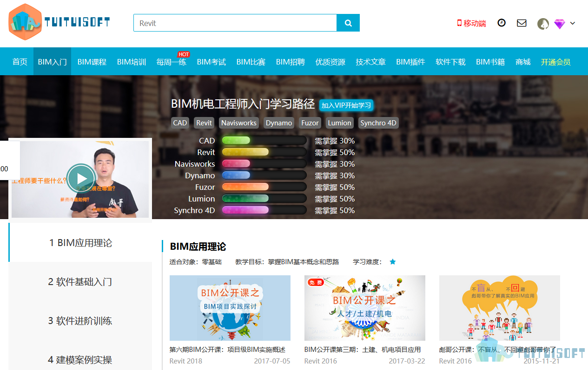588x370 pixels.
Task: Select sidebar tab 3 软件进阶训练
Action: [x=80, y=321]
